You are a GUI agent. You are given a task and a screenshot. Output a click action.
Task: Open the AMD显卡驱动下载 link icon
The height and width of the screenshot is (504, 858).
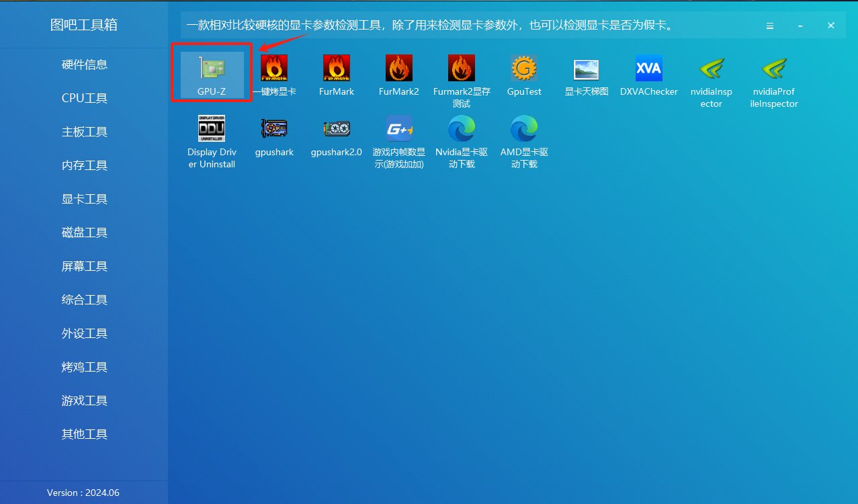coord(524,141)
